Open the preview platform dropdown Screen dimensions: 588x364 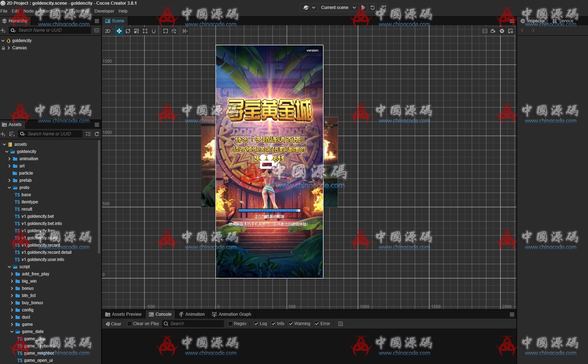pyautogui.click(x=309, y=8)
